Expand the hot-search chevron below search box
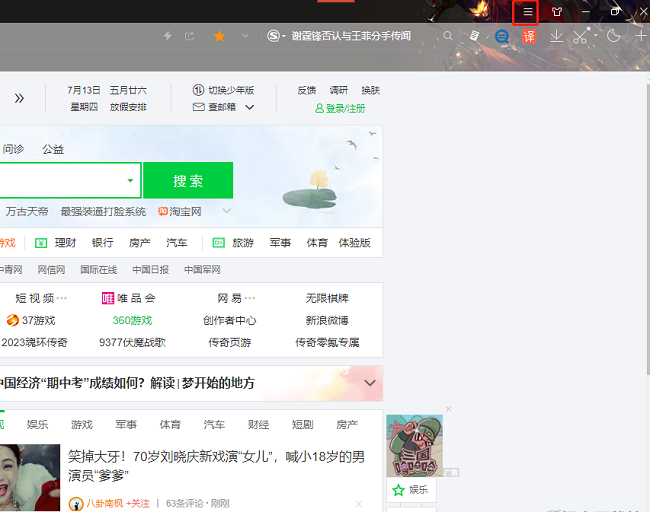Screen dimensions: 650x512 click(226, 211)
